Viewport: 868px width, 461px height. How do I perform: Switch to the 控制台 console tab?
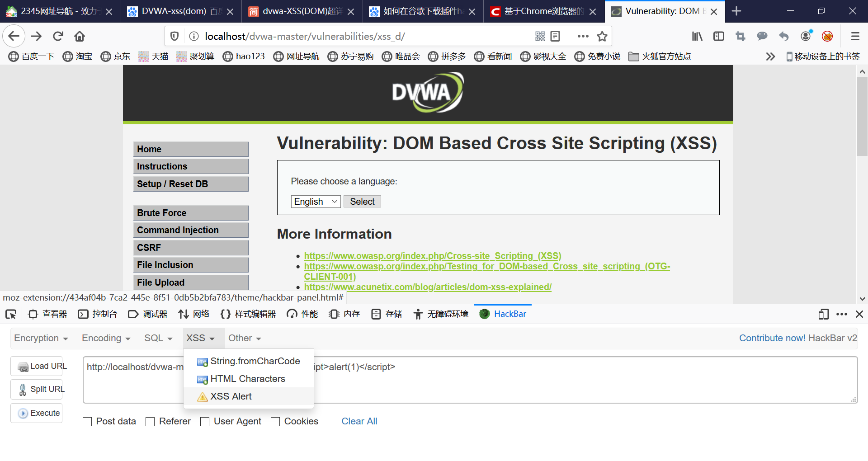98,314
